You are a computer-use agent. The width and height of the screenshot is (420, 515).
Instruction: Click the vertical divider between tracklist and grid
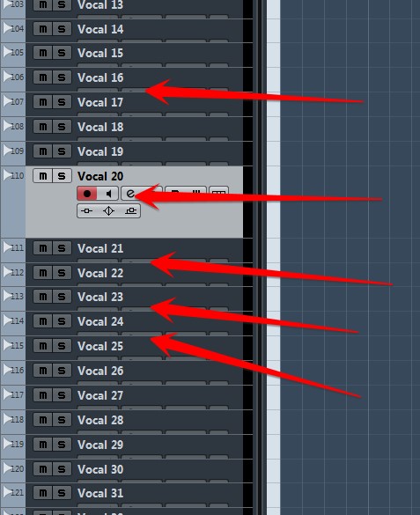[x=260, y=257]
